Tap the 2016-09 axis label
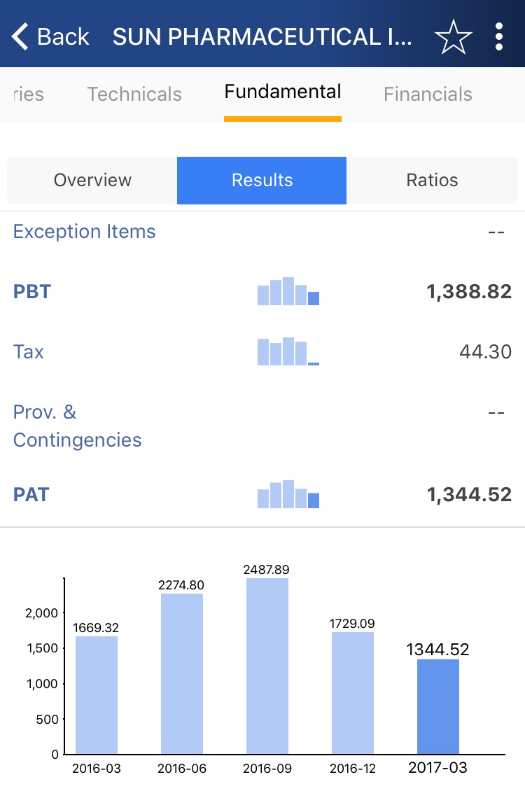 [x=267, y=769]
